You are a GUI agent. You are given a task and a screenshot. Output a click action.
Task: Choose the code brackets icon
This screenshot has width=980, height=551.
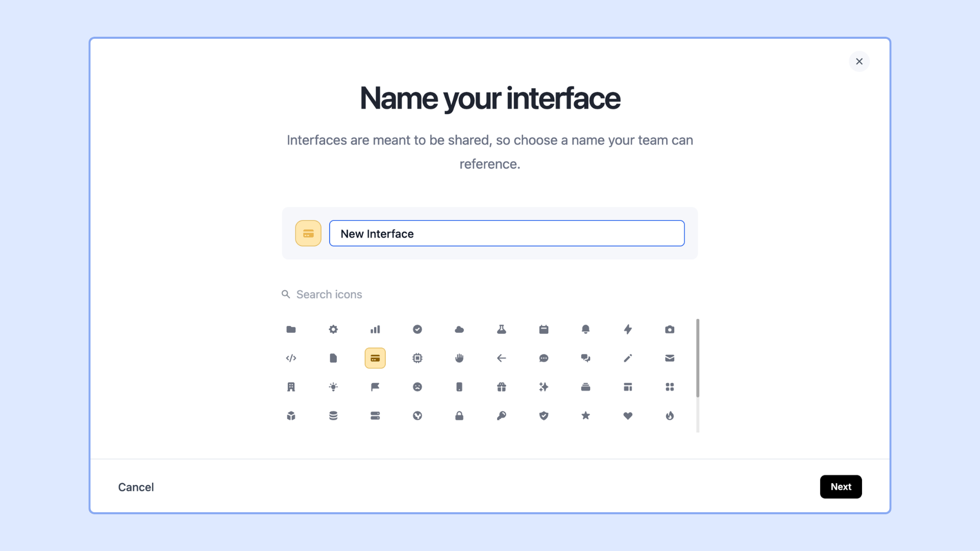coord(291,358)
